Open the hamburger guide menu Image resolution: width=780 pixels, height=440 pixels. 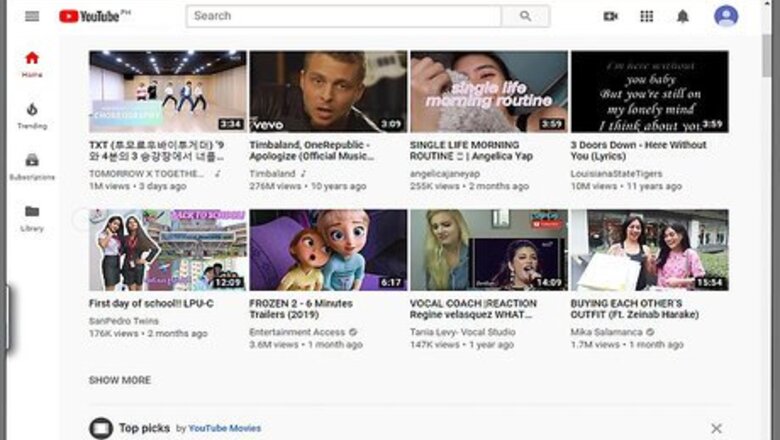click(x=32, y=16)
